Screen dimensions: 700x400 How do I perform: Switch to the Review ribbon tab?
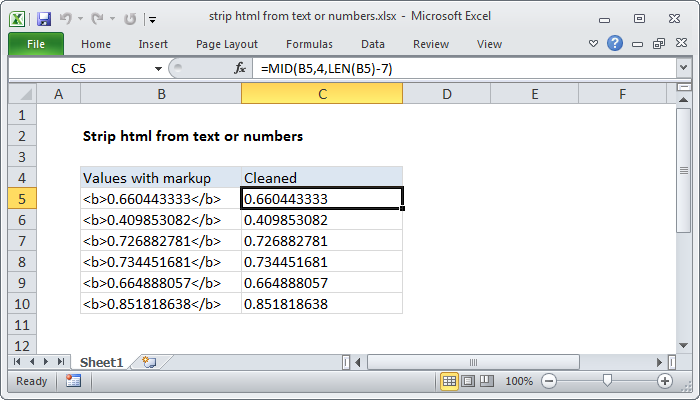pos(431,44)
